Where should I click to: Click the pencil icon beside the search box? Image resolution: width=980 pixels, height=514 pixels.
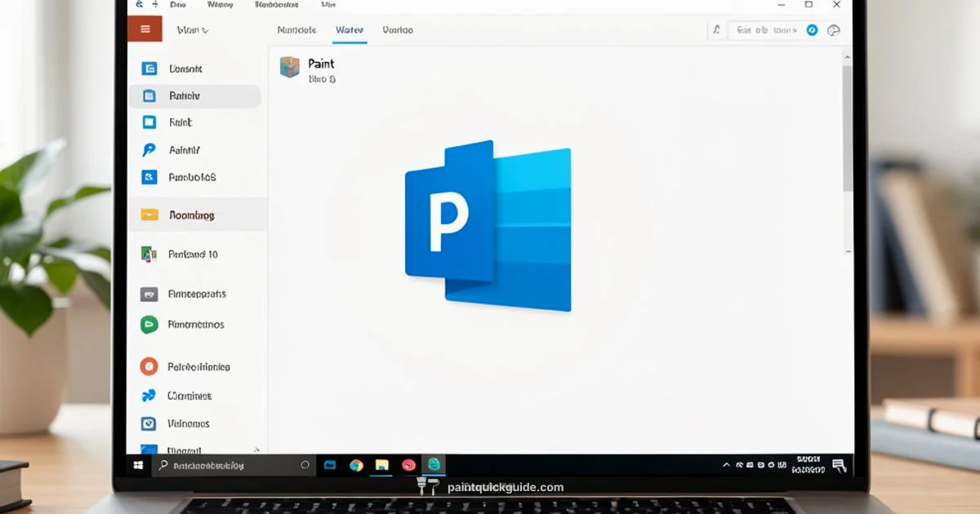click(x=716, y=29)
